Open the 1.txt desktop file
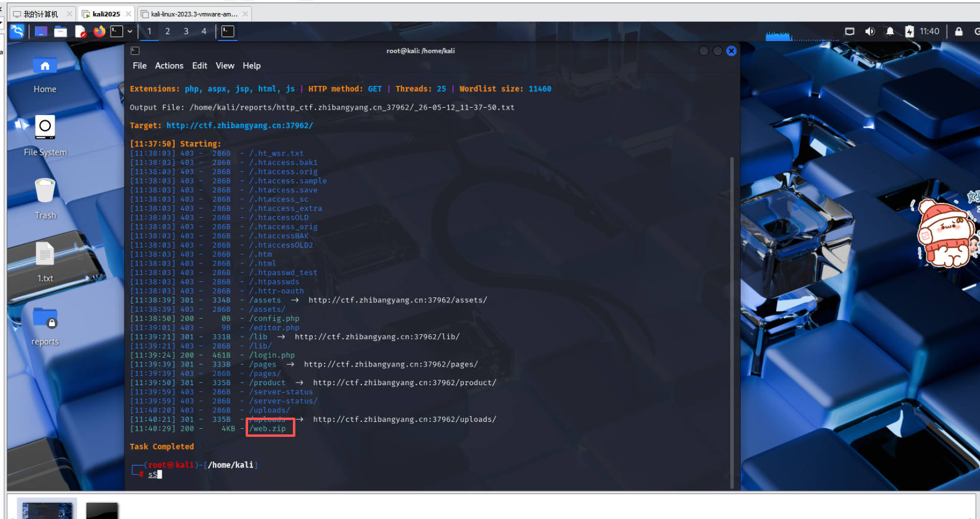Screen dimensions: 980x519 tap(45, 261)
